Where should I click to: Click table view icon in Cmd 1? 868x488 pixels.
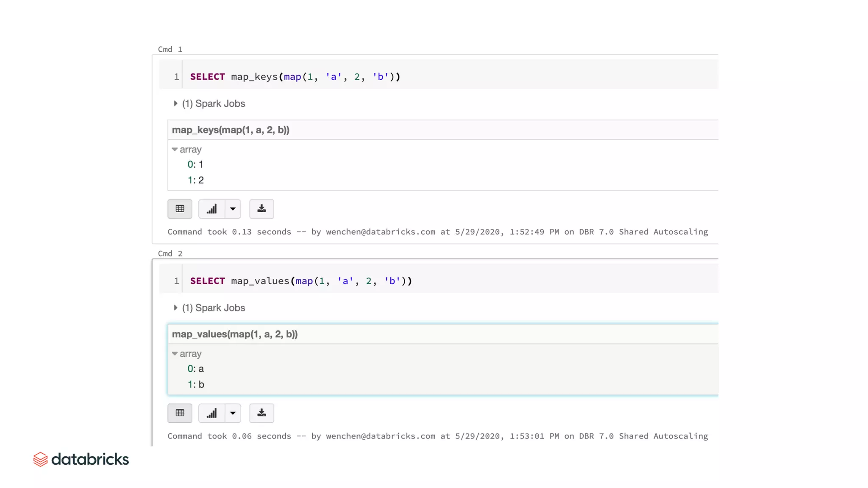[x=180, y=209]
